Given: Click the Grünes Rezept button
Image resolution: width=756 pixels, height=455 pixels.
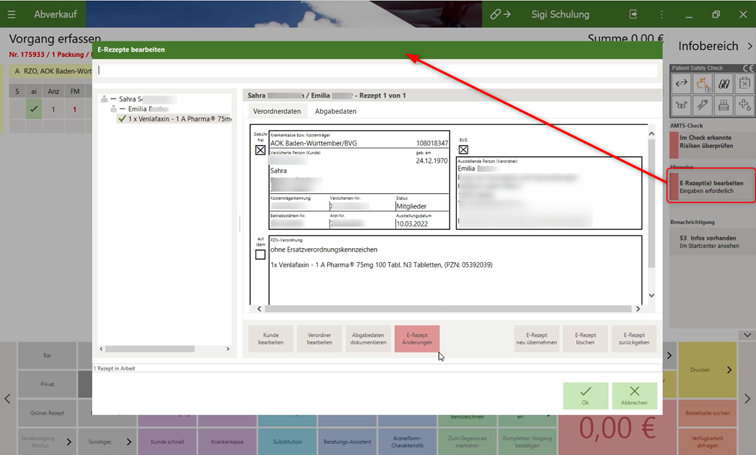Looking at the screenshot, I should coord(47,413).
